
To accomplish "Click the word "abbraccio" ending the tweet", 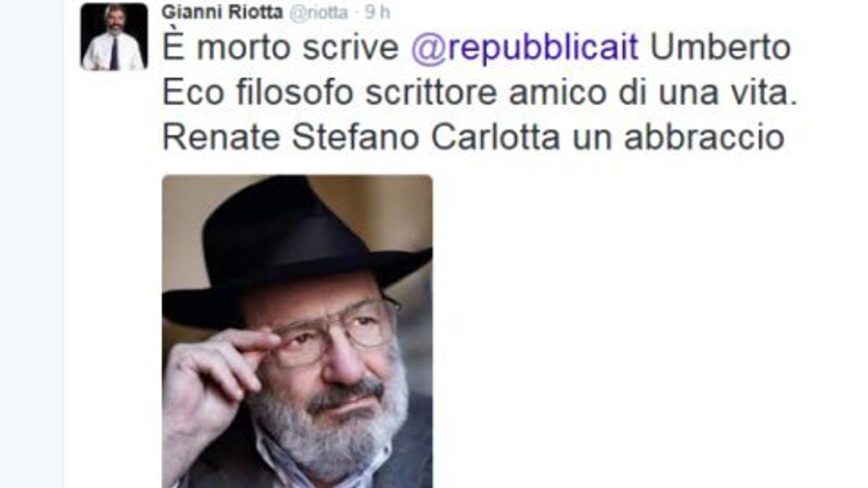I will 705,137.
